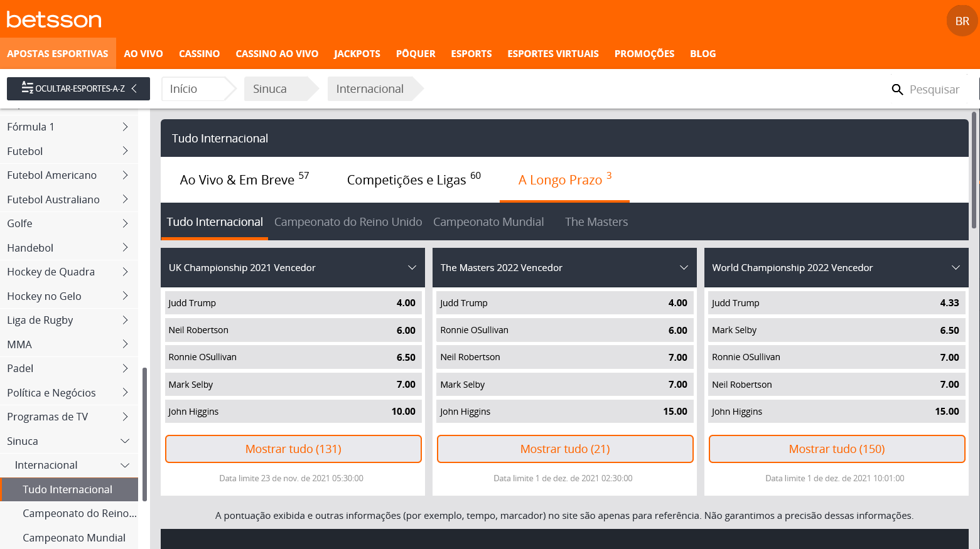Select Tudo Internacional in sidebar

[69, 489]
